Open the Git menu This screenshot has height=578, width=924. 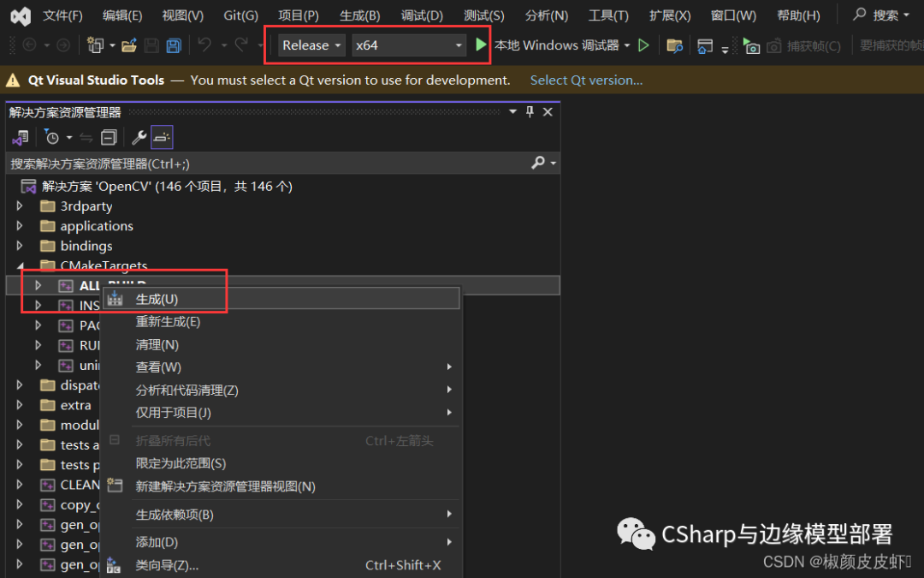point(240,15)
